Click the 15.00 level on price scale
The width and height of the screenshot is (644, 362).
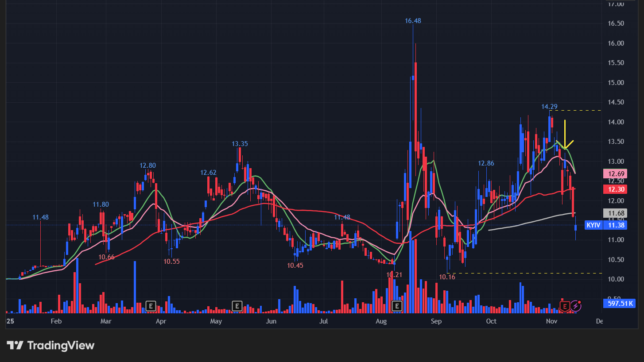tap(616, 83)
